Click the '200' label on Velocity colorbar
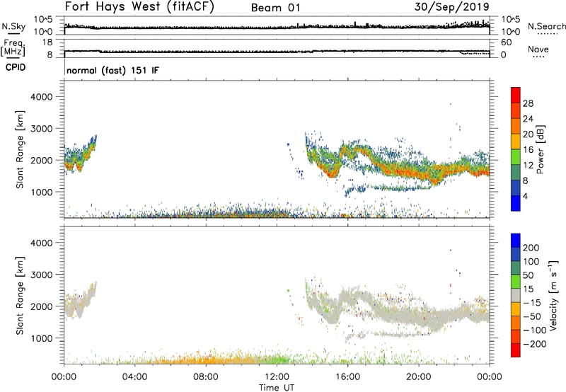Screen dimensions: 566x392 [x=531, y=248]
